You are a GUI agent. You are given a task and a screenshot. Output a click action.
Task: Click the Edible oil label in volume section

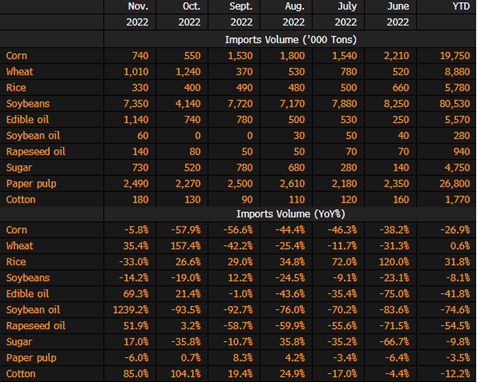(27, 120)
